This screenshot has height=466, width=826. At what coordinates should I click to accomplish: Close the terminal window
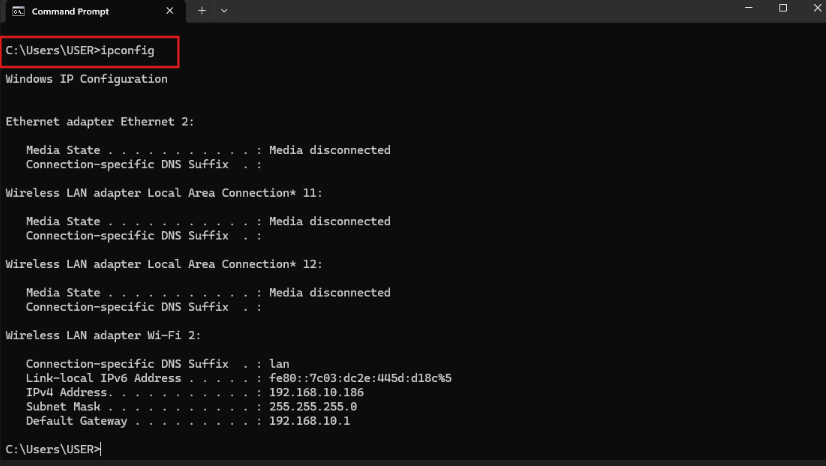(814, 8)
